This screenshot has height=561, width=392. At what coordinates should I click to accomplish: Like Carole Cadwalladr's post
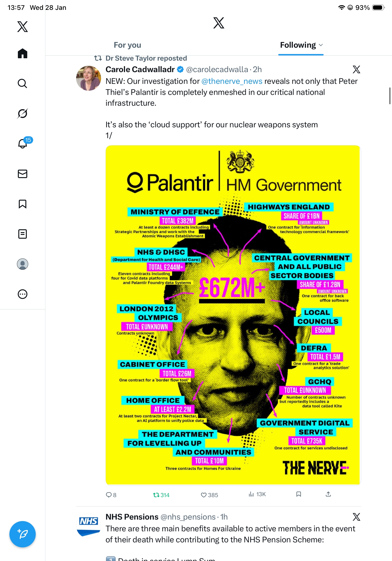tap(209, 495)
